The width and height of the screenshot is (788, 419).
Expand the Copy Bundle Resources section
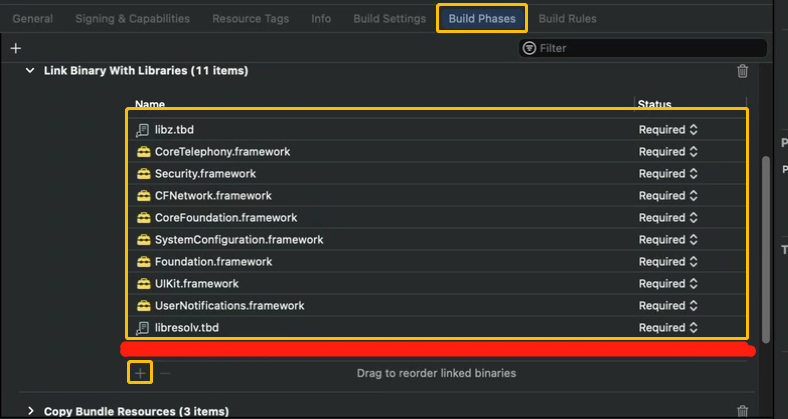coord(31,411)
